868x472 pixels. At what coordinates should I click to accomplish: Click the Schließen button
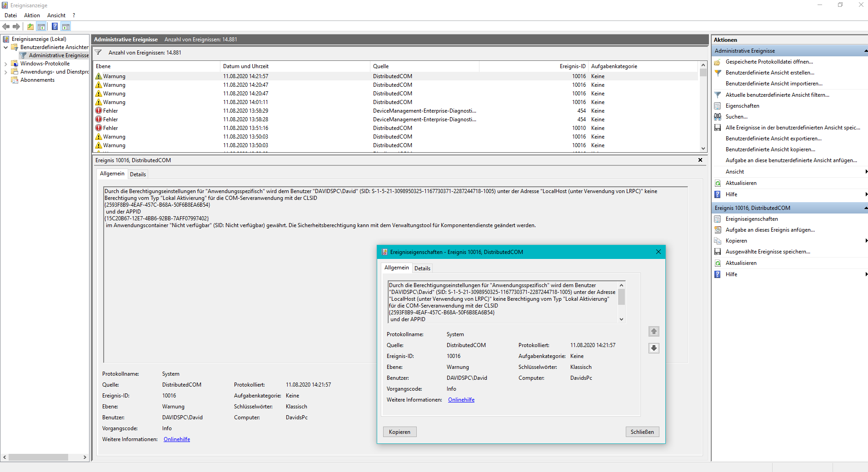642,432
